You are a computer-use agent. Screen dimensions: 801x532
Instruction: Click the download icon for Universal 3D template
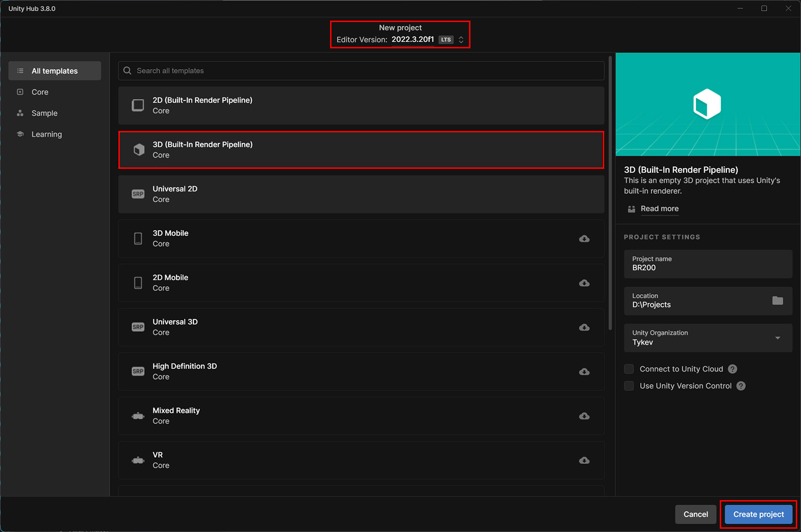click(x=584, y=327)
